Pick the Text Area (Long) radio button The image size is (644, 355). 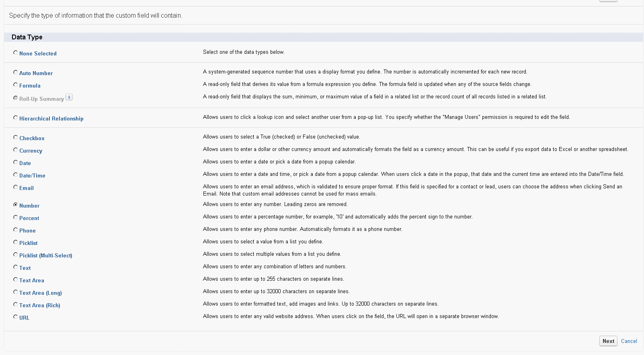point(15,292)
